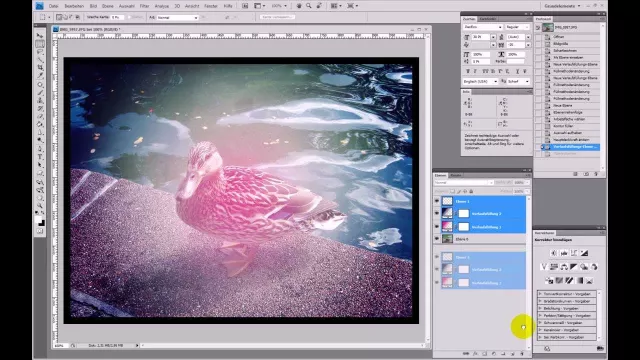The width and height of the screenshot is (640, 360).
Task: Open the Scharf anti-aliasing dropdown
Action: [x=518, y=82]
